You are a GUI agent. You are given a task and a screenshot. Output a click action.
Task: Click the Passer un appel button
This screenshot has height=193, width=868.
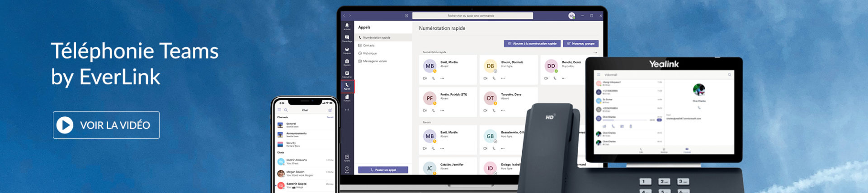[x=383, y=170]
